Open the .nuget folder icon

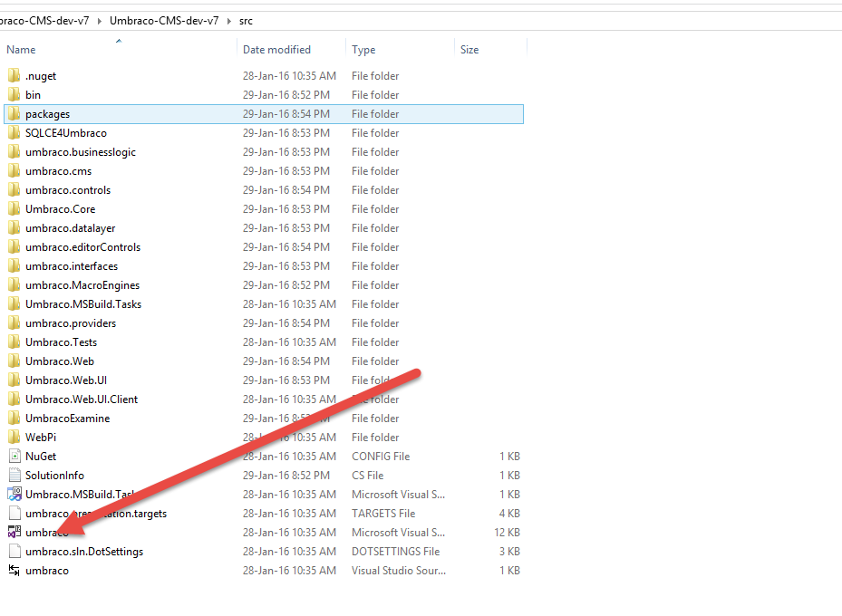click(x=15, y=76)
